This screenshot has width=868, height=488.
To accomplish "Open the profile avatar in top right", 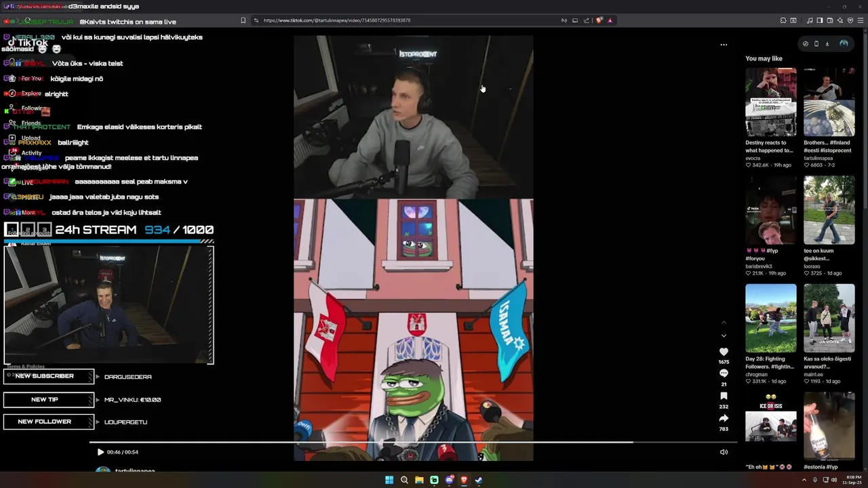I will click(x=844, y=43).
